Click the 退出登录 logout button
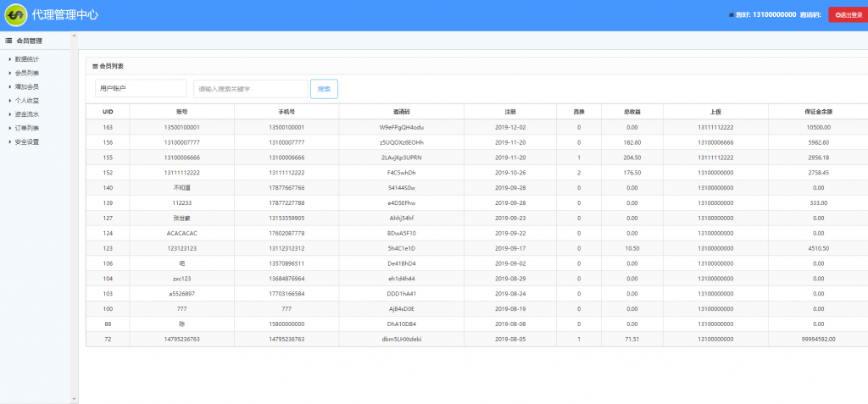Image resolution: width=868 pixels, height=404 pixels. (x=847, y=14)
